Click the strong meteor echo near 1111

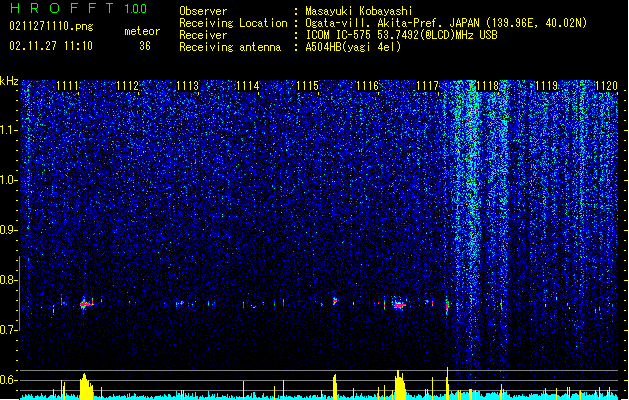click(85, 304)
